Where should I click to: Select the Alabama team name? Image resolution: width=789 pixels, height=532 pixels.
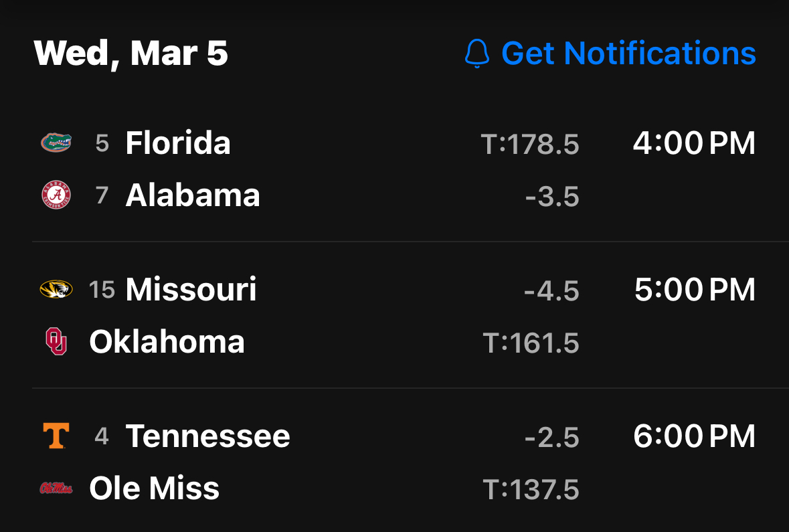click(193, 195)
